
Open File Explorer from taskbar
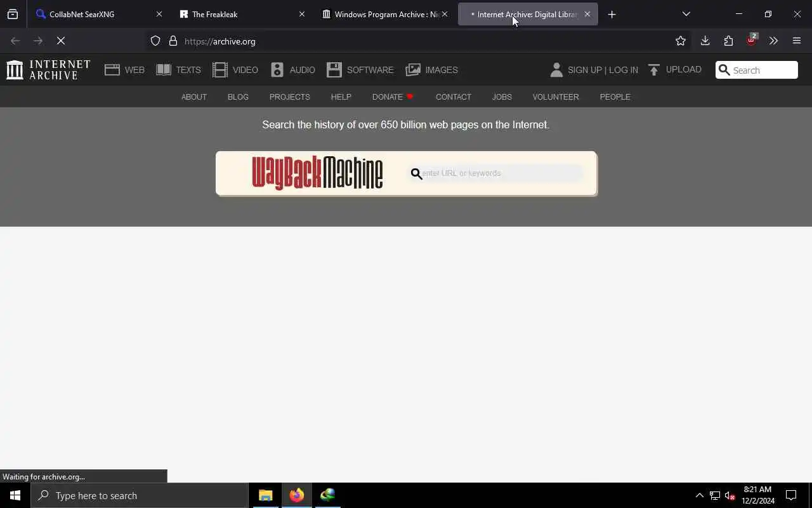pyautogui.click(x=265, y=495)
